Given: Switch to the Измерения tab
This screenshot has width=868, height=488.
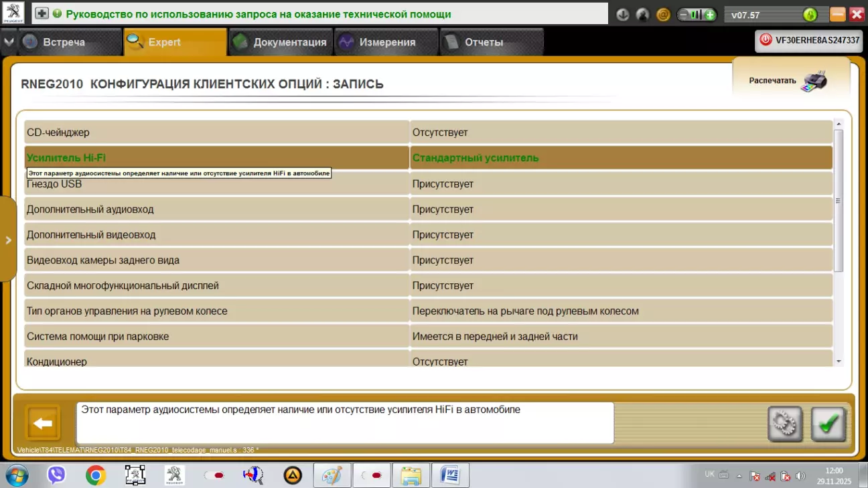Looking at the screenshot, I should tap(386, 42).
